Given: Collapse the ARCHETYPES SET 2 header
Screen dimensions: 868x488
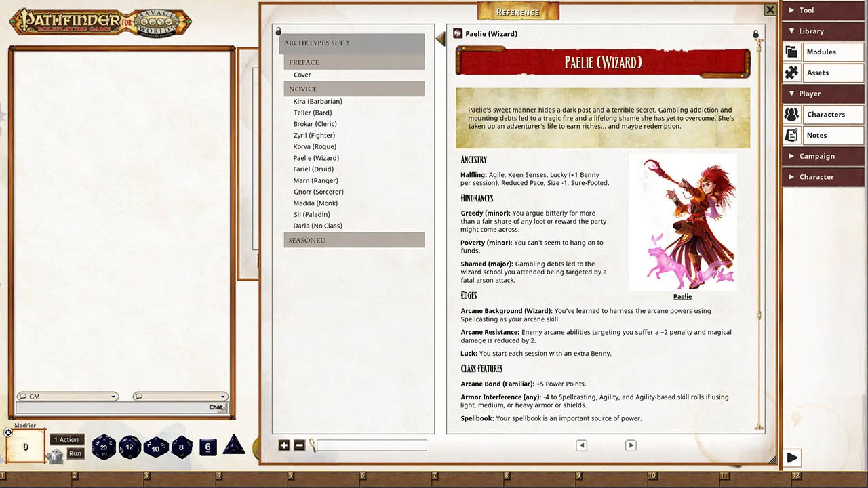Looking at the screenshot, I should [x=352, y=43].
